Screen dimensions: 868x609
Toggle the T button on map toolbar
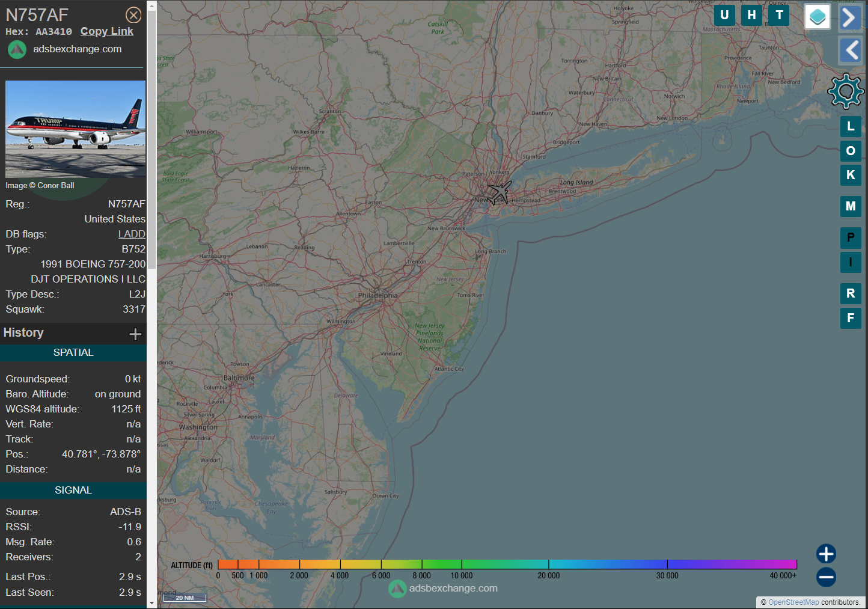point(779,15)
